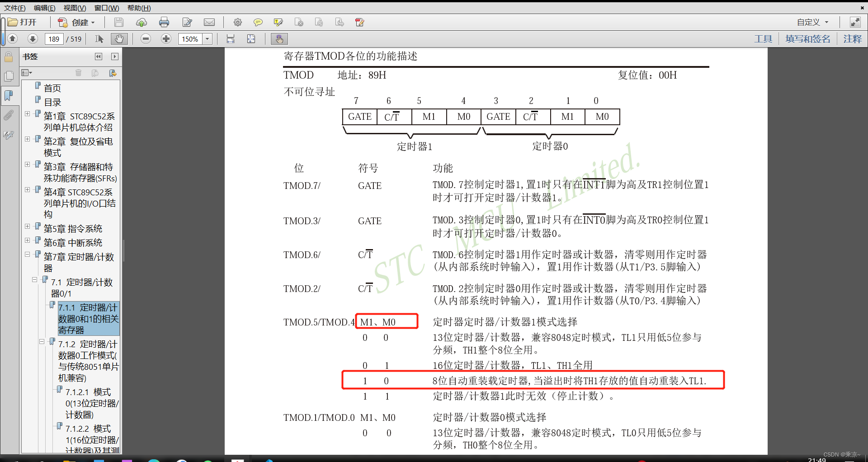This screenshot has height=462, width=868.
Task: Click the 打开 button
Action: (x=23, y=22)
